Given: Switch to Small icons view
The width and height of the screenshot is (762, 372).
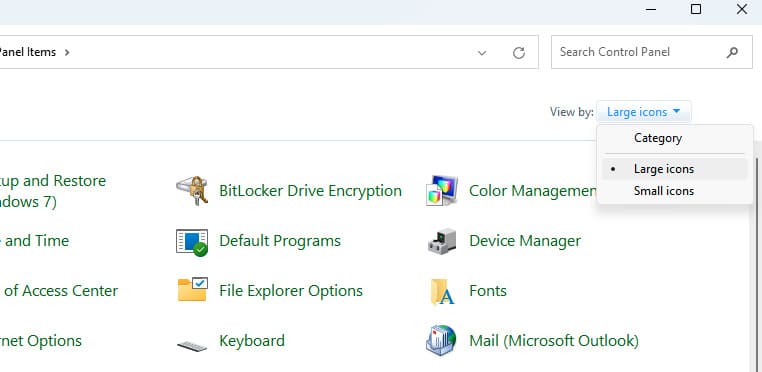Looking at the screenshot, I should coord(675,191).
